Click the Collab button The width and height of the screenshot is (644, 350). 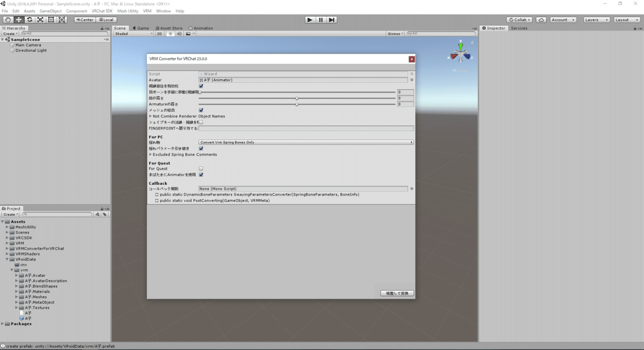pos(519,19)
